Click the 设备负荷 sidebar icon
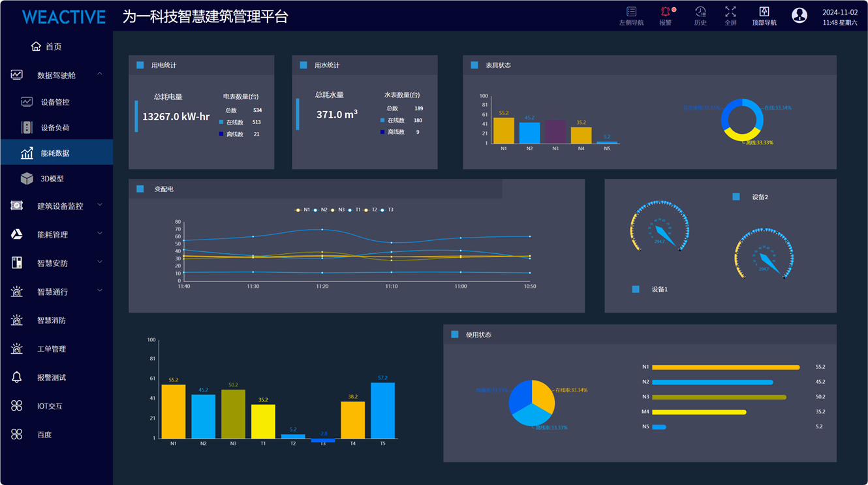Screen dimensions: 868x485 [x=27, y=127]
